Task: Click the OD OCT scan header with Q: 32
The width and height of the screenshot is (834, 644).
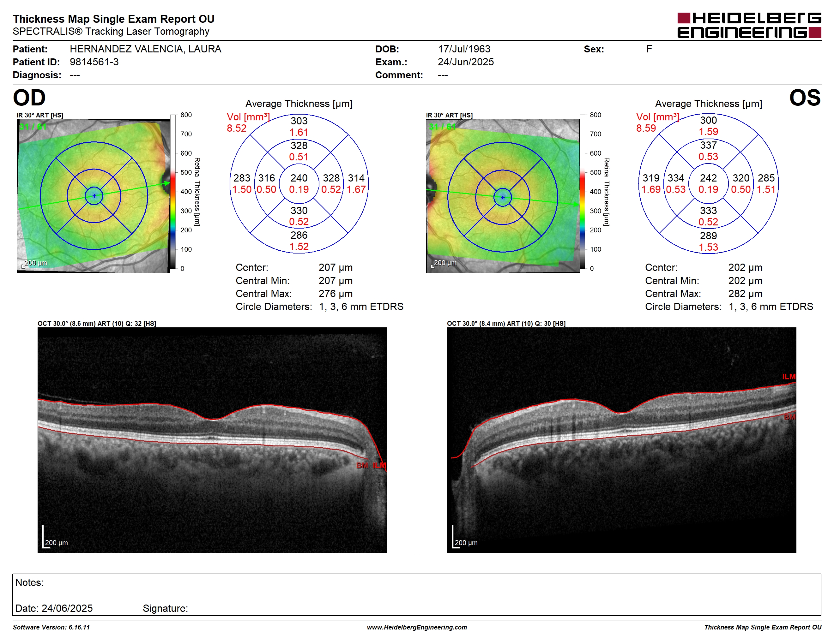Action: click(x=97, y=324)
